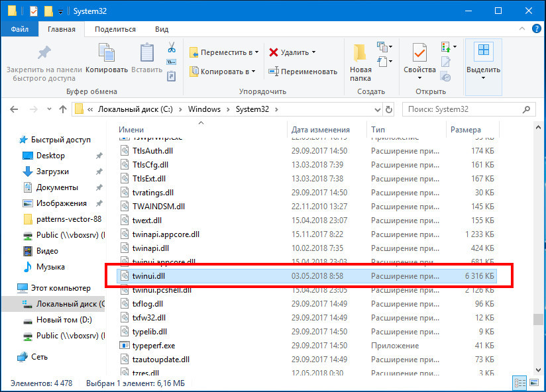Open the recent locations dropdown arrow
546x392 pixels.
click(49, 109)
